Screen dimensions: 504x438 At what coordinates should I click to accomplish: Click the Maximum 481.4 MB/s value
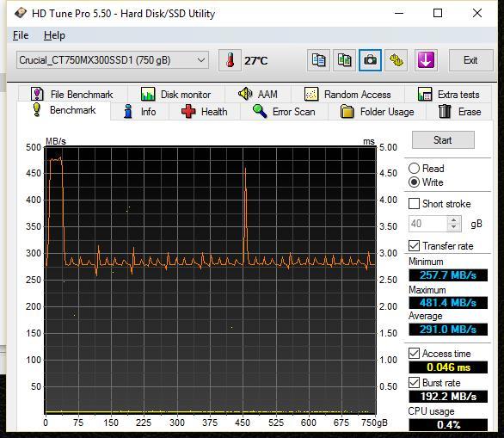point(448,303)
